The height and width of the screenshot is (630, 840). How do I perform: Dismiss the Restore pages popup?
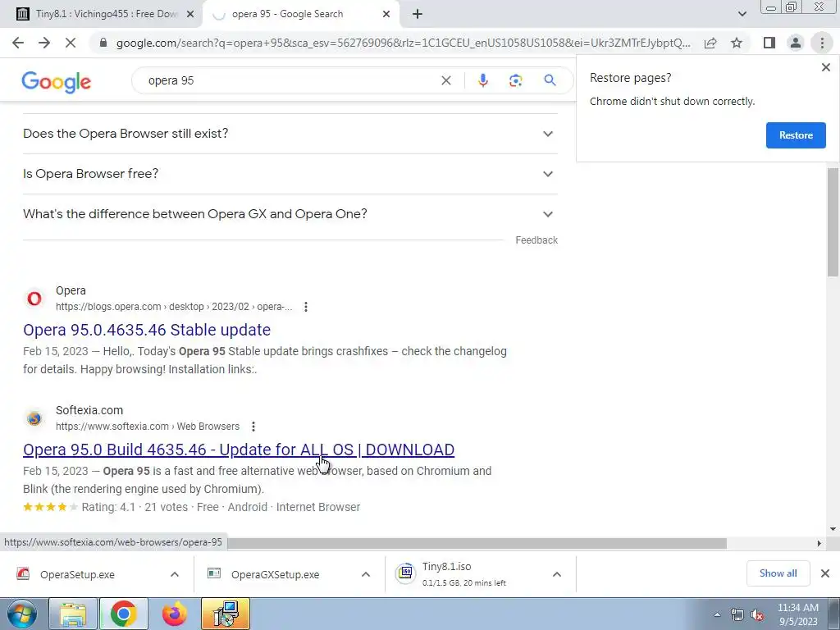coord(825,67)
